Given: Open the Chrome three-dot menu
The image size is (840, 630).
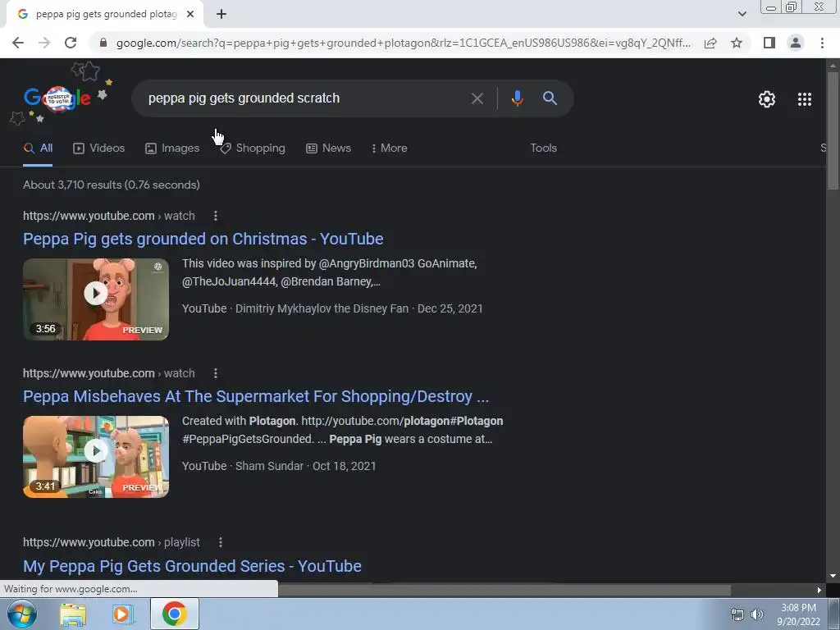Looking at the screenshot, I should click(x=822, y=43).
